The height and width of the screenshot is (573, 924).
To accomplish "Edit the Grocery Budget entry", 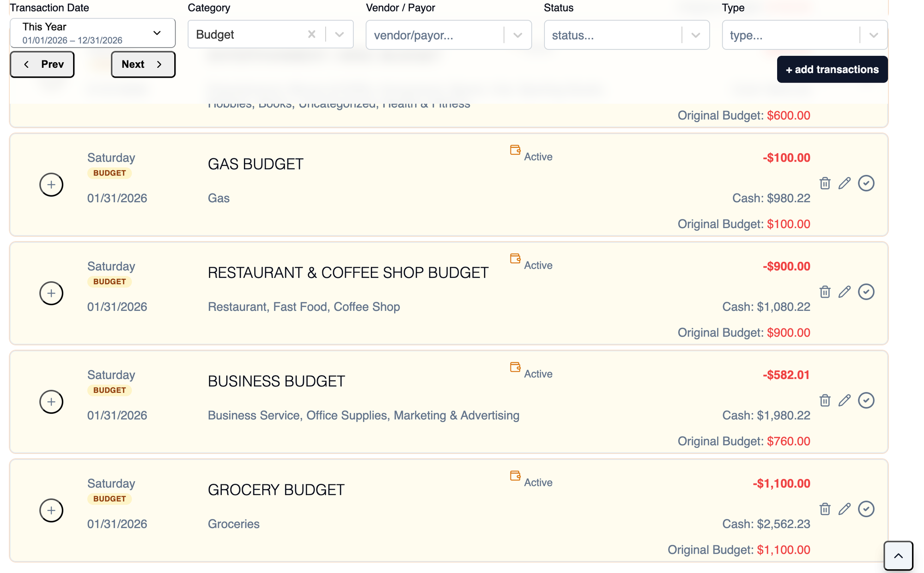I will point(845,509).
